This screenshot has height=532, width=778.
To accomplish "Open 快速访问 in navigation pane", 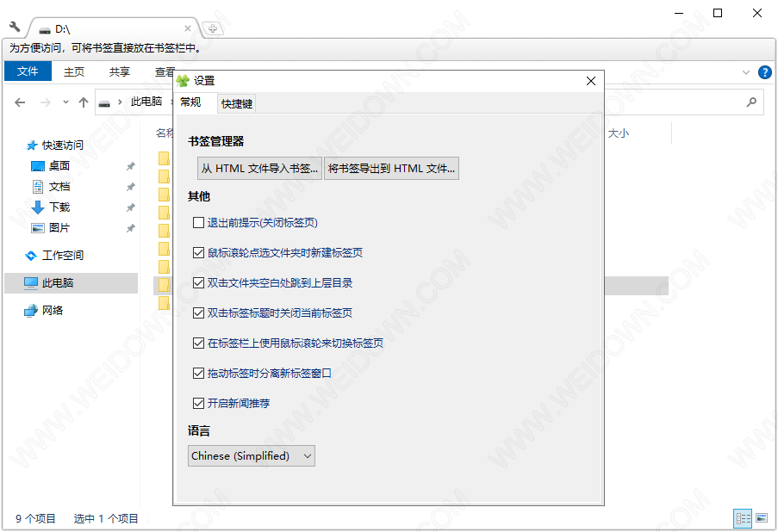I will pos(63,145).
